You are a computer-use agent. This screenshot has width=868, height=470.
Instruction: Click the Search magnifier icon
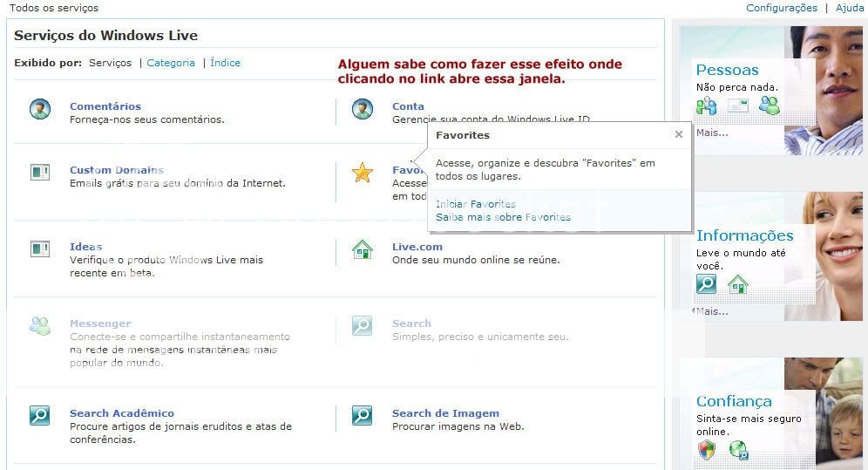pyautogui.click(x=363, y=325)
